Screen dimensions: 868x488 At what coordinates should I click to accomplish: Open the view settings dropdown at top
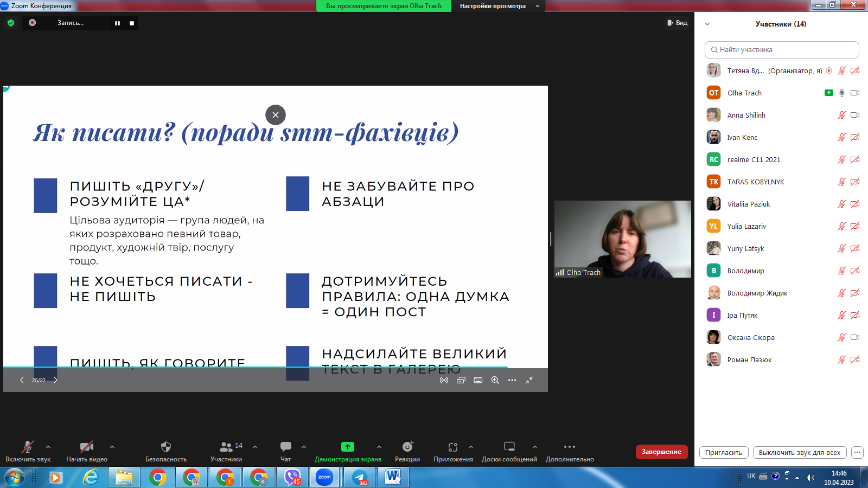(498, 6)
